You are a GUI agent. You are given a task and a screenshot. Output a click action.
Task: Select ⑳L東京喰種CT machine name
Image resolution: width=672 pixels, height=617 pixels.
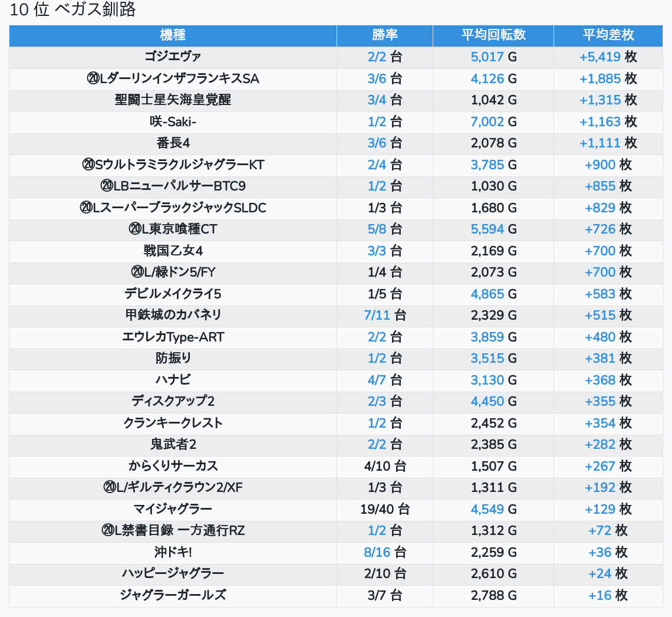point(173,229)
